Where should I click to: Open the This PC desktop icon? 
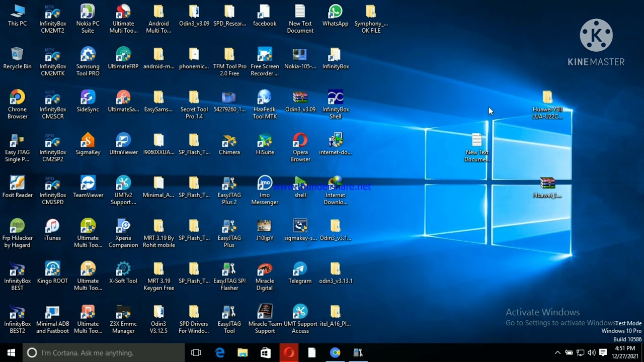pyautogui.click(x=17, y=16)
